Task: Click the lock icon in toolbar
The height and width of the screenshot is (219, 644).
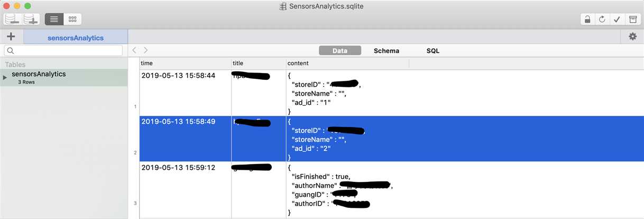Action: 587,19
